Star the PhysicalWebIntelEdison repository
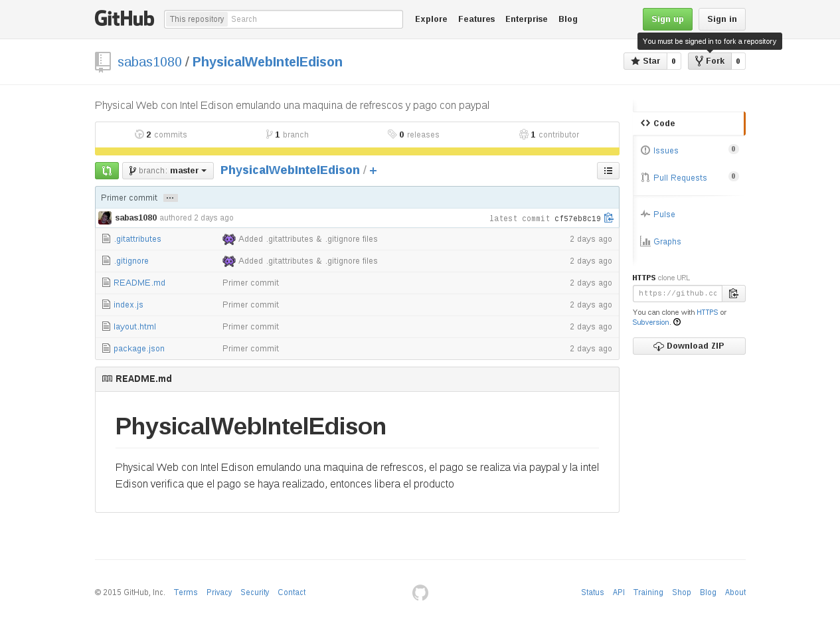Viewport: 840px width, 625px height. (x=645, y=60)
